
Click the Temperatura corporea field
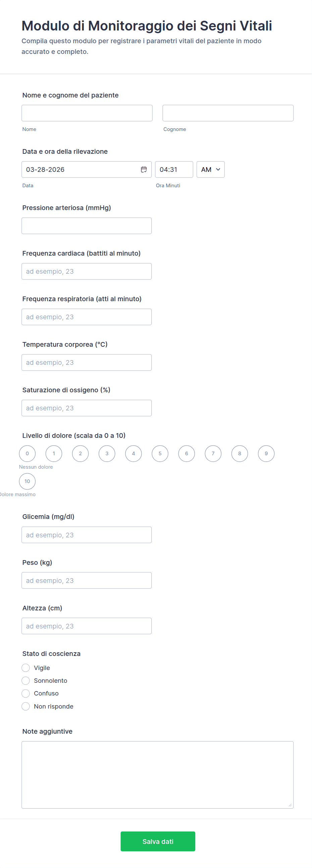pyautogui.click(x=86, y=362)
